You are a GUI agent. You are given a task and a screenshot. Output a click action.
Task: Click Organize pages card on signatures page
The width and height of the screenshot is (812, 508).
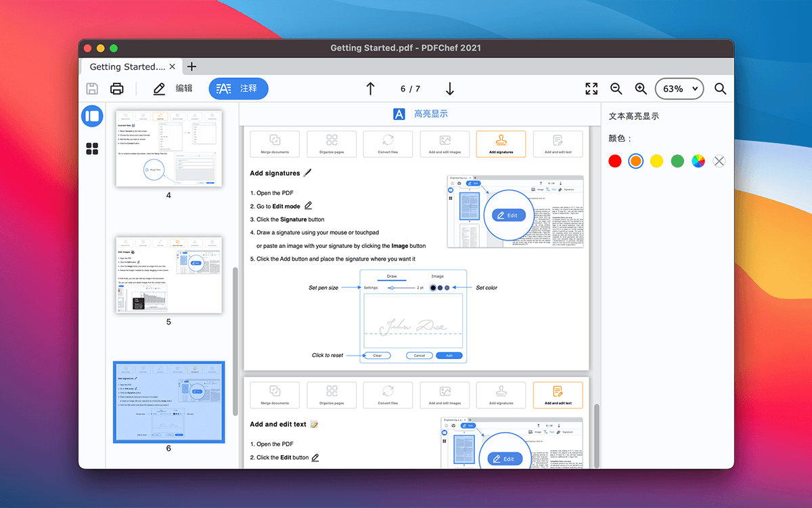click(332, 144)
